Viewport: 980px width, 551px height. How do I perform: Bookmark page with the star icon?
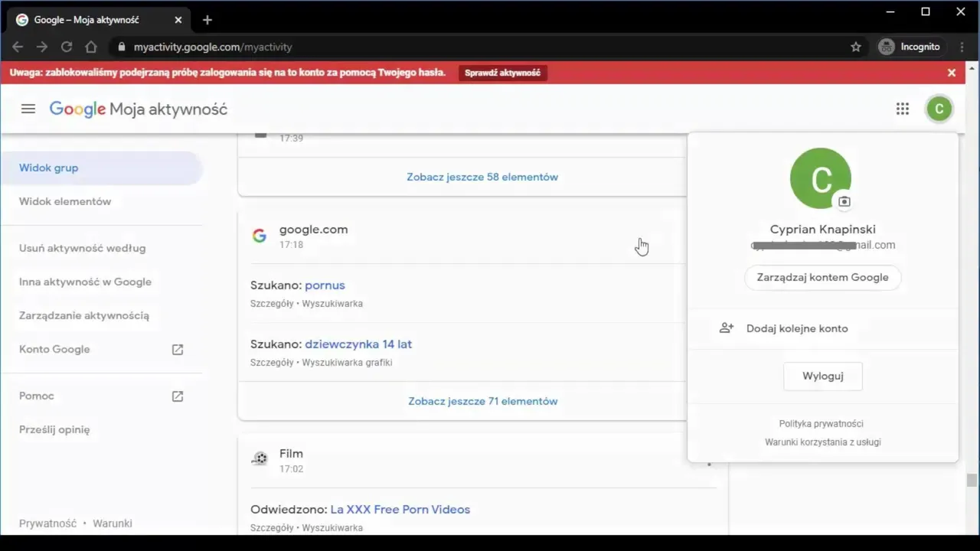856,47
